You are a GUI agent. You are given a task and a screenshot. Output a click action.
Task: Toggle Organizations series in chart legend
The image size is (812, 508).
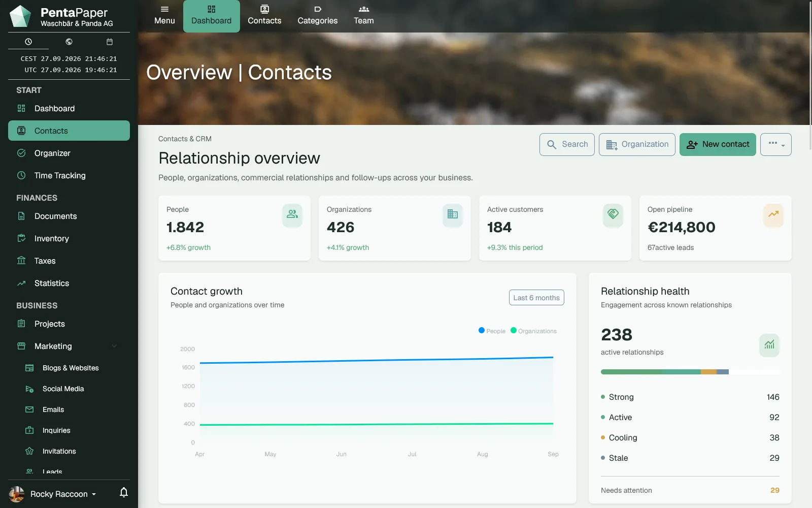click(533, 331)
